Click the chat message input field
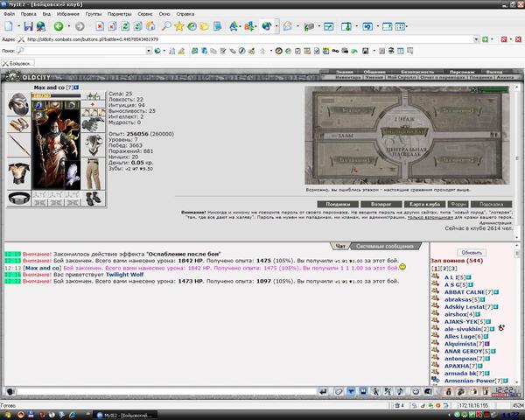 pos(165,391)
